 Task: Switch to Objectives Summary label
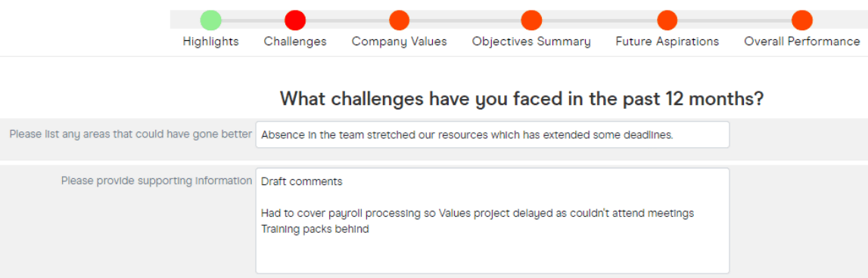click(x=531, y=42)
